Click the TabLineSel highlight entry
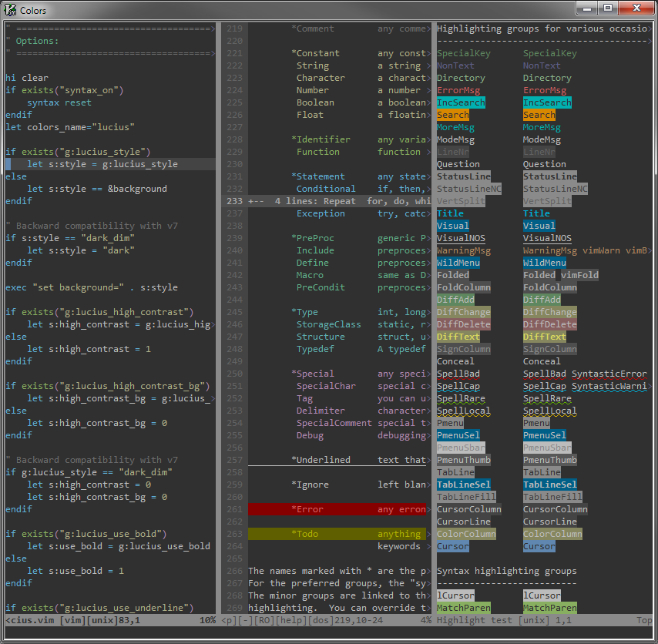Viewport: 658px width, 644px height. pos(462,485)
